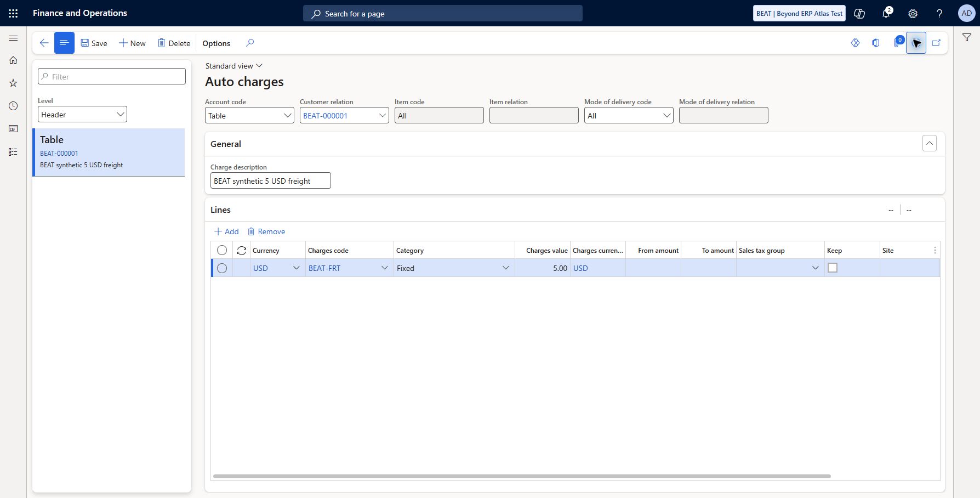The height and width of the screenshot is (498, 980).
Task: Open attachments icon with 0 badge
Action: [x=898, y=42]
